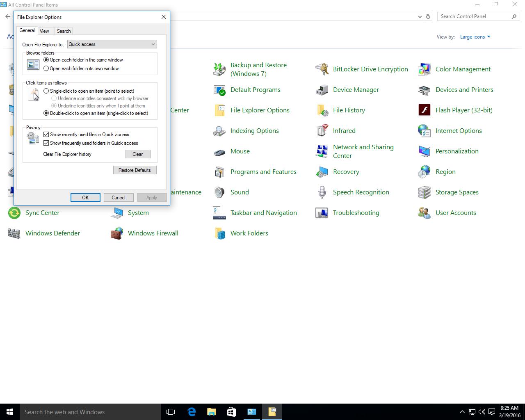
Task: Close the File Explorer Options dialog
Action: click(x=164, y=17)
